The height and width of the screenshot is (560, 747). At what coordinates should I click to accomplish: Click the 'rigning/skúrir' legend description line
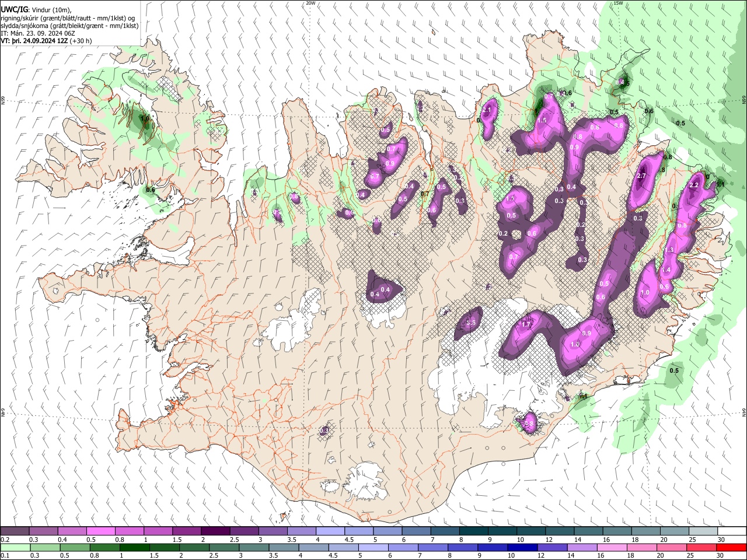pos(68,17)
